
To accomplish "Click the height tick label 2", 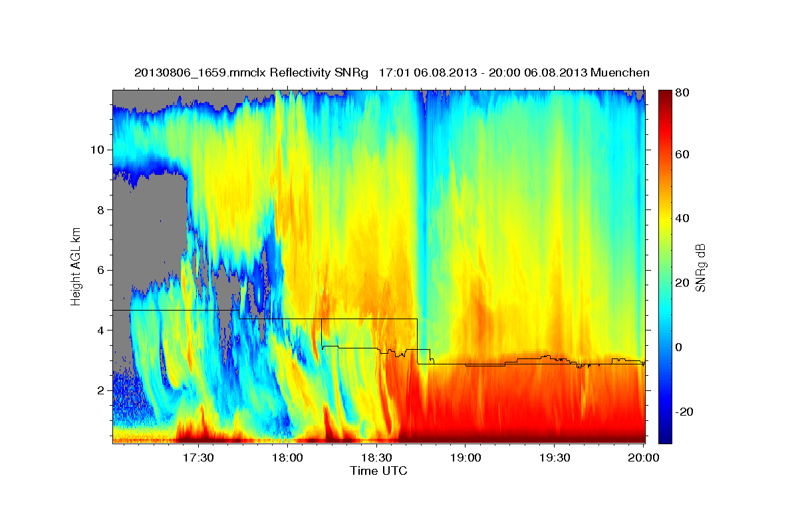I will pos(100,390).
